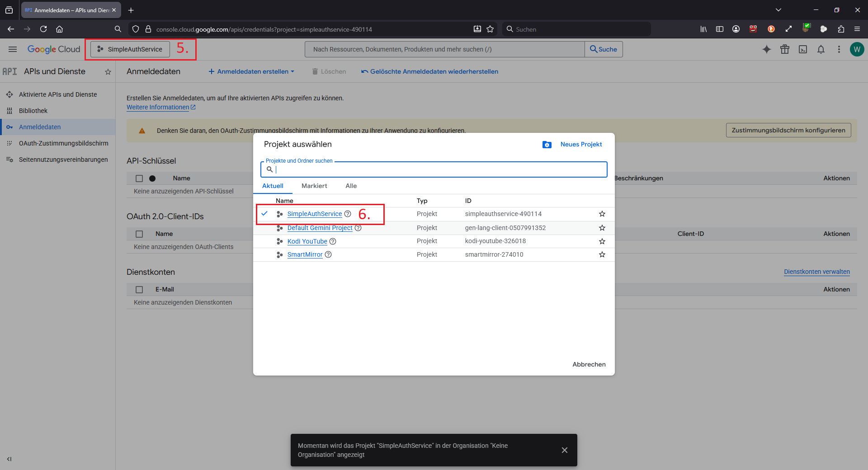
Task: Open Dienstkonten verwalten link
Action: (x=817, y=272)
